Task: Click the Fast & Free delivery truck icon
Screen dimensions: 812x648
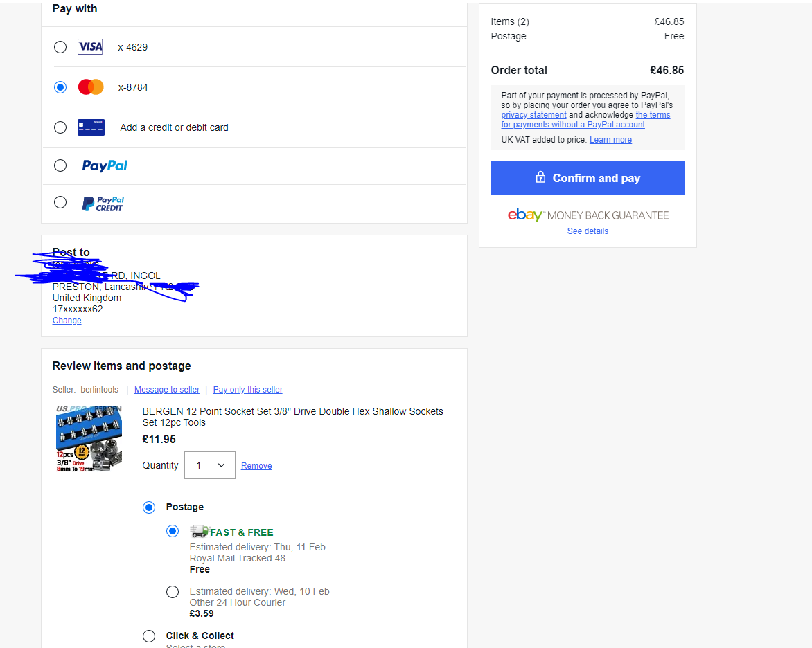Action: pyautogui.click(x=199, y=531)
